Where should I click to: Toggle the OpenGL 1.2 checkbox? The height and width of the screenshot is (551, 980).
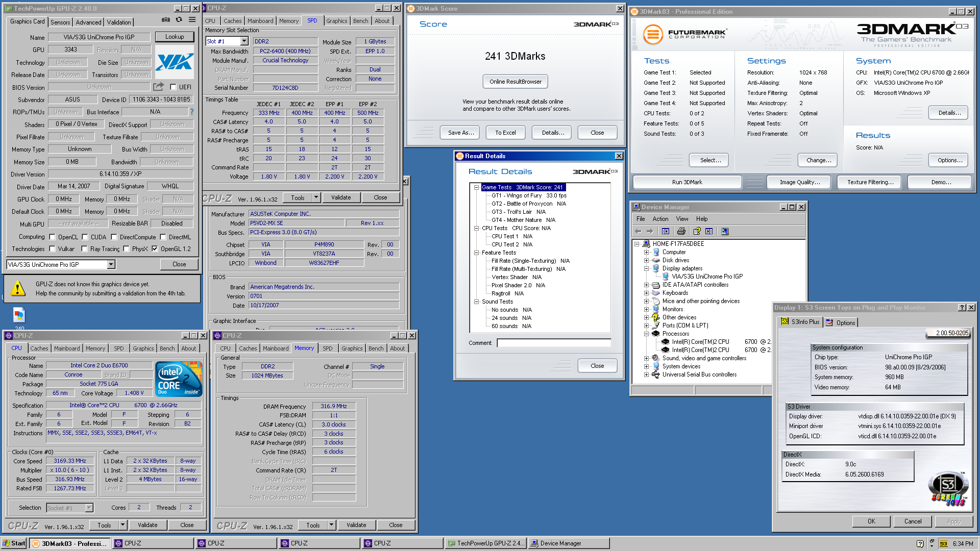(x=155, y=249)
